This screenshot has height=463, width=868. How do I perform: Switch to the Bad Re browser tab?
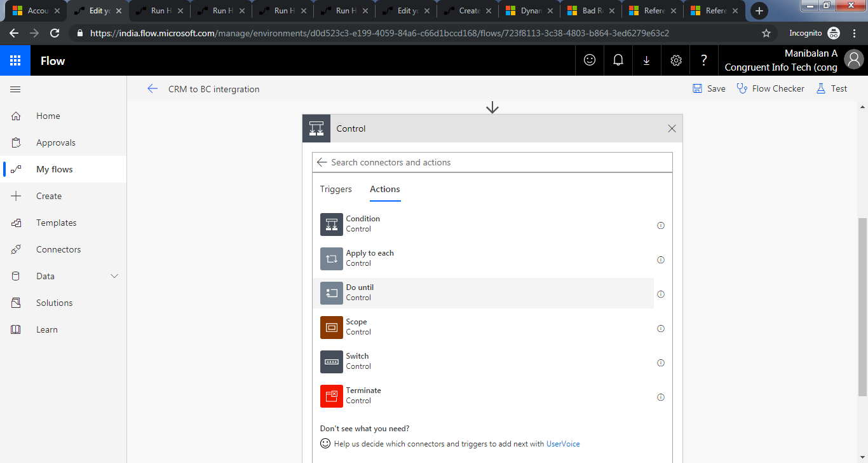(590, 11)
